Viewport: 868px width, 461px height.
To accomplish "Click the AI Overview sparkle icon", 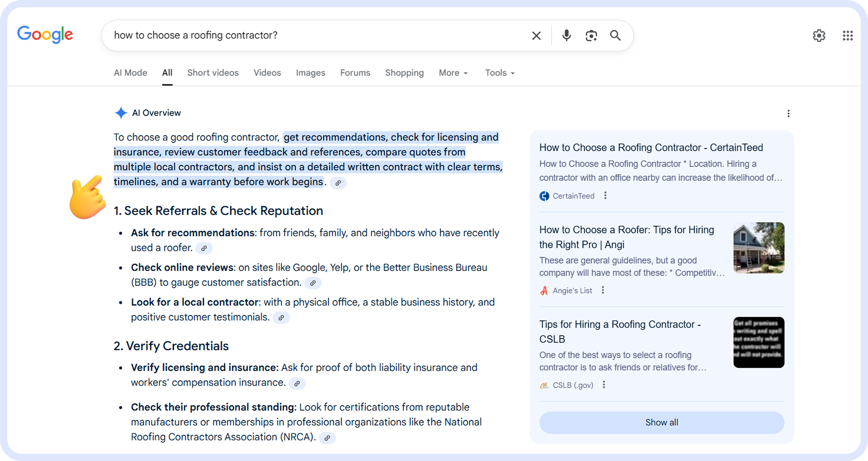I will [x=120, y=113].
